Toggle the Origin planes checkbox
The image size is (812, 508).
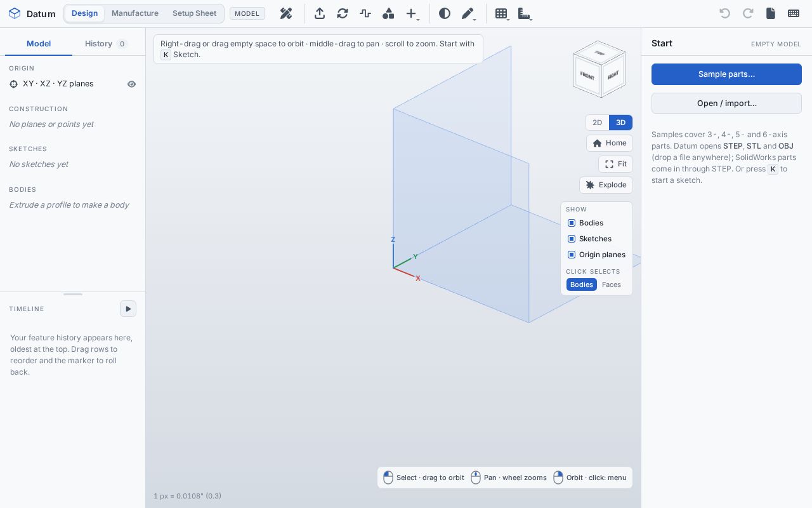pos(572,255)
